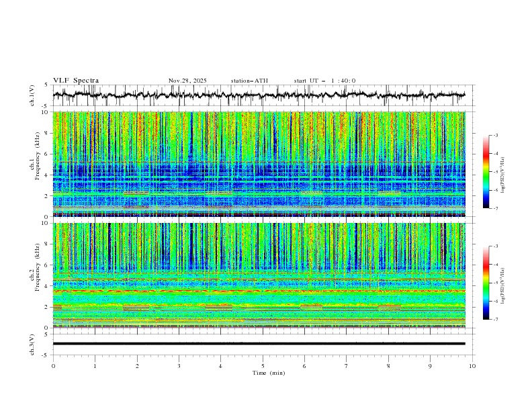Click time axis tick label '9'
This screenshot has height=411, width=532.
click(x=430, y=366)
